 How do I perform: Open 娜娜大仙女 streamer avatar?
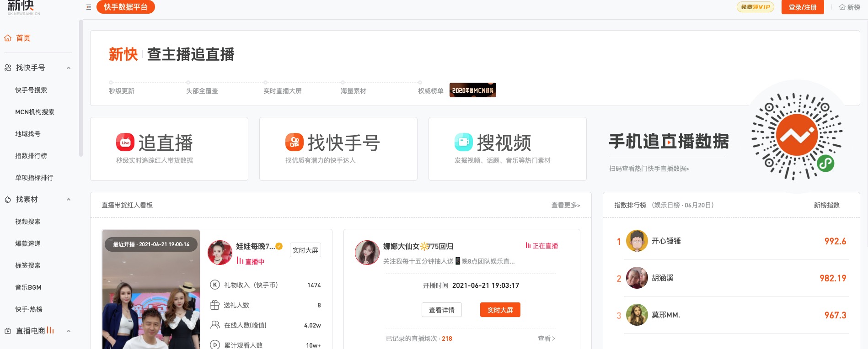tap(367, 253)
